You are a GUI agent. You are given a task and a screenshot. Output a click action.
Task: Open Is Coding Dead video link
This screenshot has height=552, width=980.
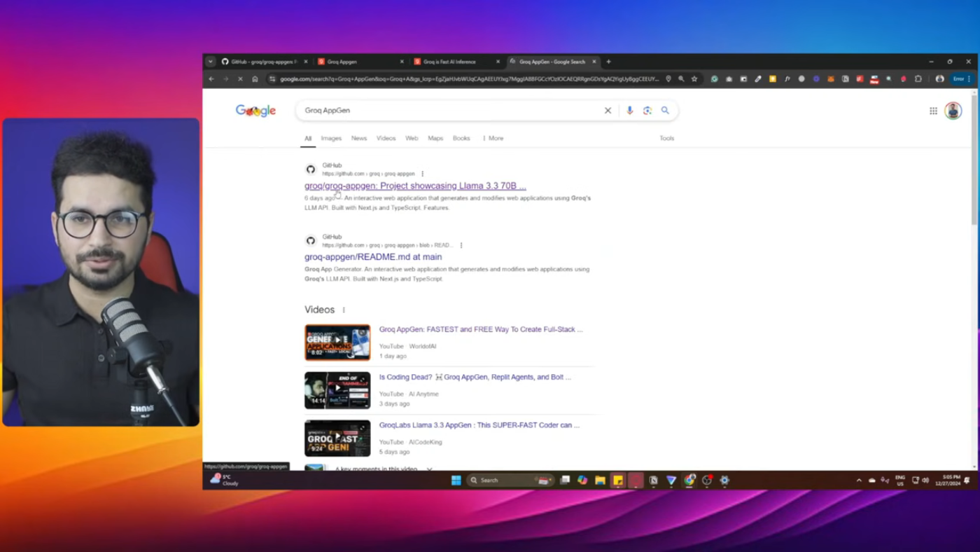tap(475, 377)
